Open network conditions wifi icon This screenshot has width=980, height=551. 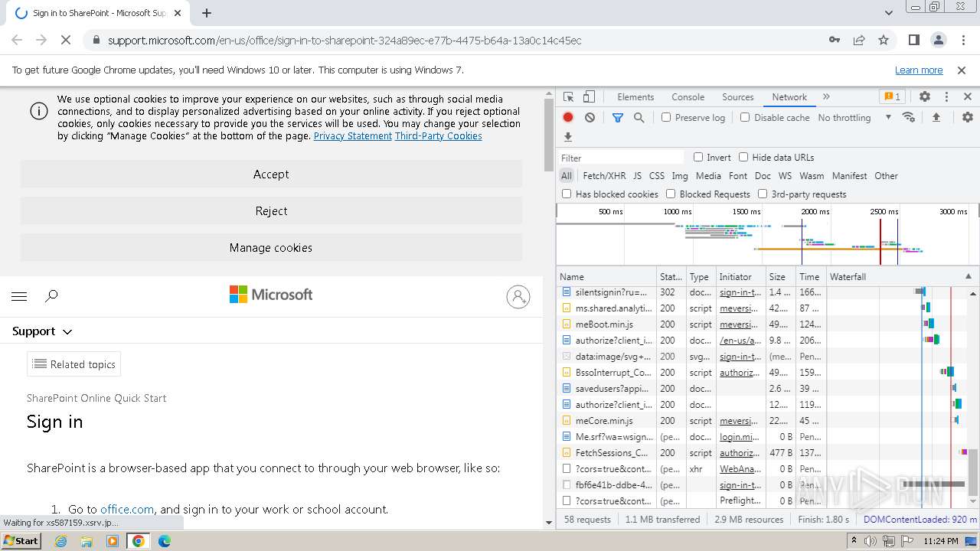point(909,117)
